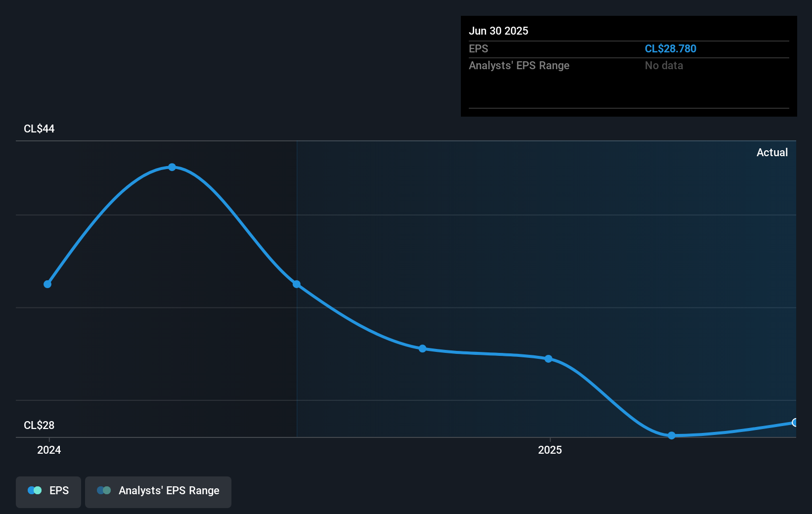The width and height of the screenshot is (812, 514).
Task: Click the 2024 axis label
Action: [x=48, y=450]
